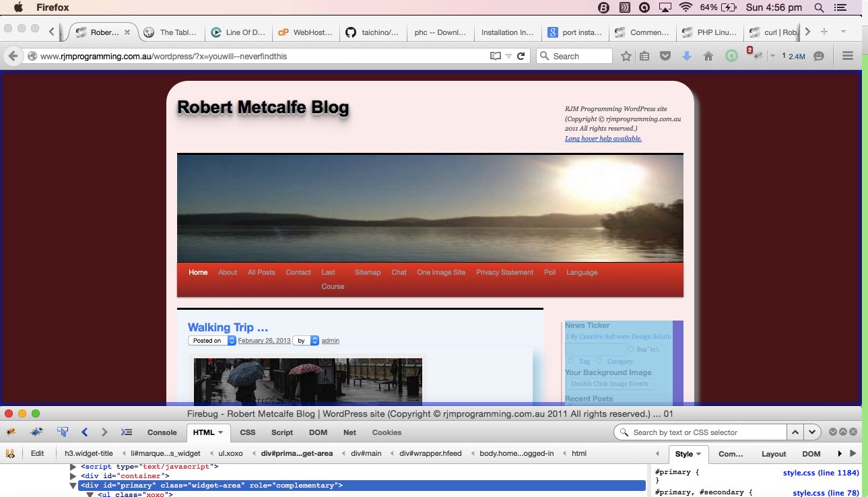Open style.css (line 1184) source link
Viewport: 868px width, 497px height.
tap(821, 473)
